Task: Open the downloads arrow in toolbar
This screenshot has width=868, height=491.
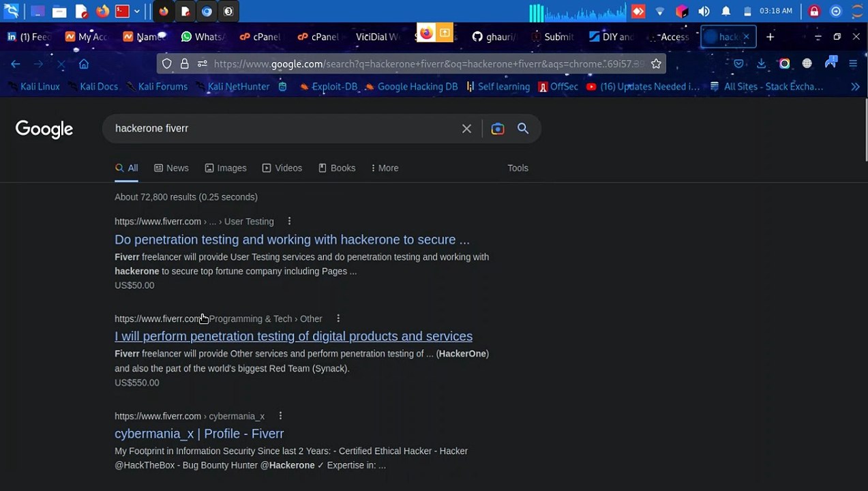Action: click(762, 64)
